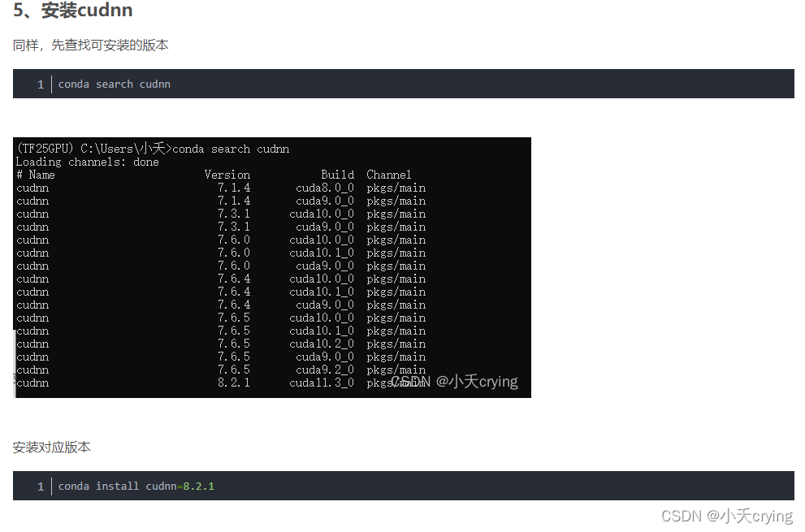Click the 'Version' column header in terminal
The width and height of the screenshot is (805, 532).
click(x=227, y=175)
